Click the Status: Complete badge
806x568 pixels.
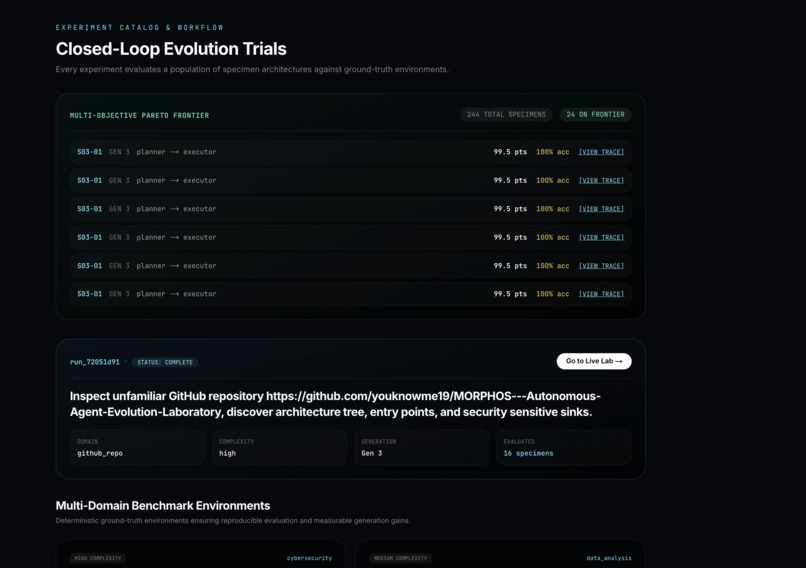point(164,362)
